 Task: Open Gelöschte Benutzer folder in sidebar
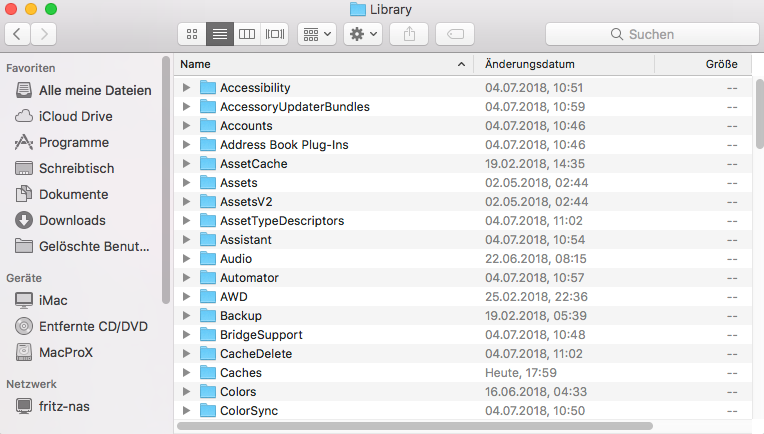tap(82, 246)
